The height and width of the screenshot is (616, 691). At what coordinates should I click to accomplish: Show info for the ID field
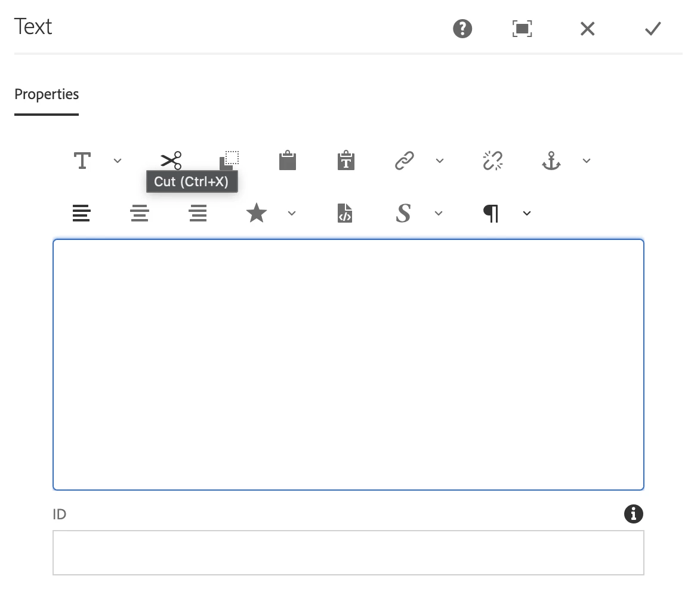(634, 514)
